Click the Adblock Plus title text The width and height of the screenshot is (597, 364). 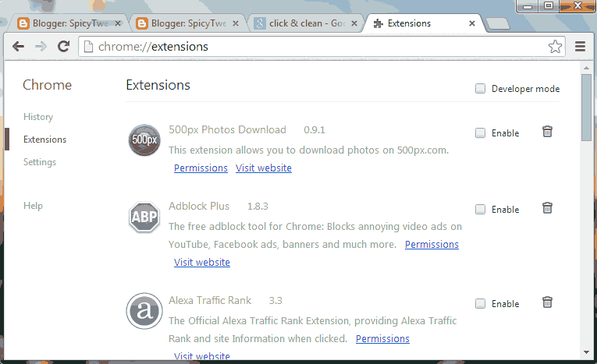199,206
